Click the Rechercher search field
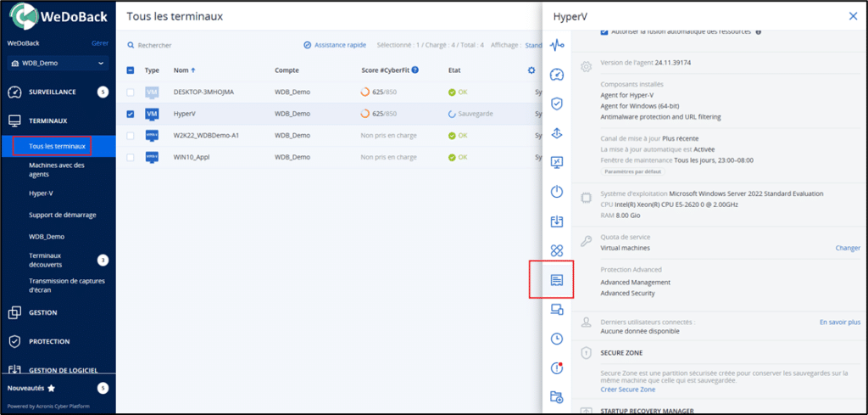The image size is (868, 415). pos(155,46)
